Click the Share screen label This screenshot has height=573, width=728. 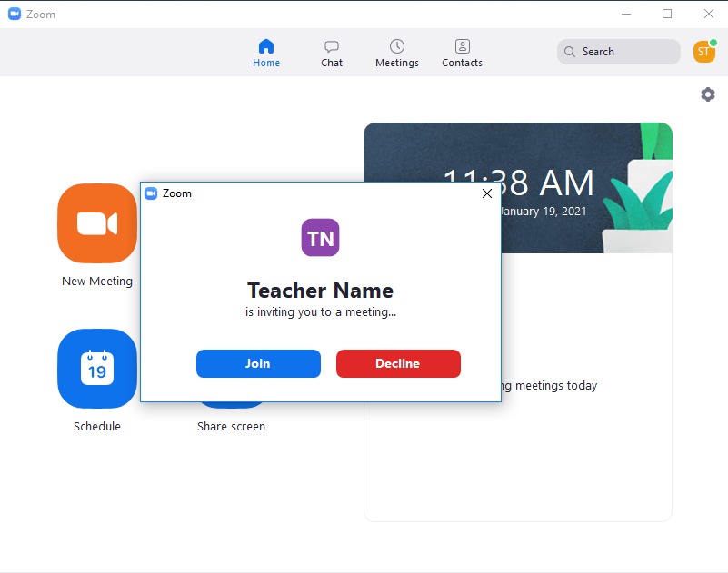(x=231, y=426)
